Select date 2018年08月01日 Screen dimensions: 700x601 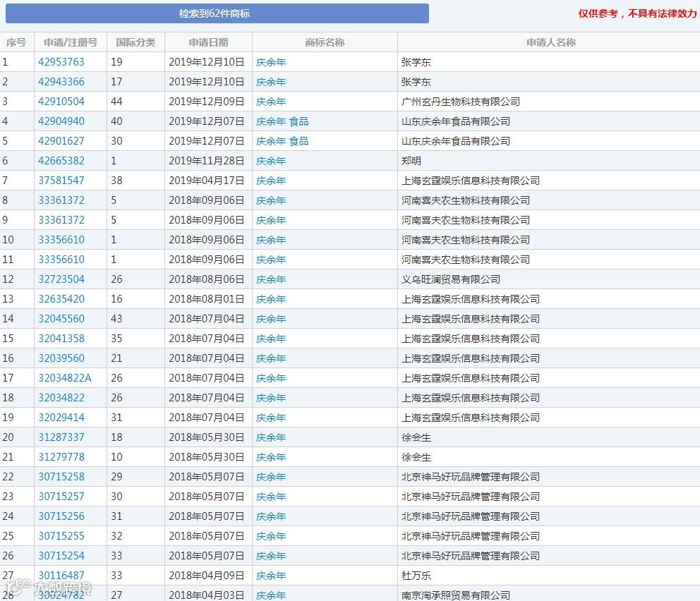207,299
